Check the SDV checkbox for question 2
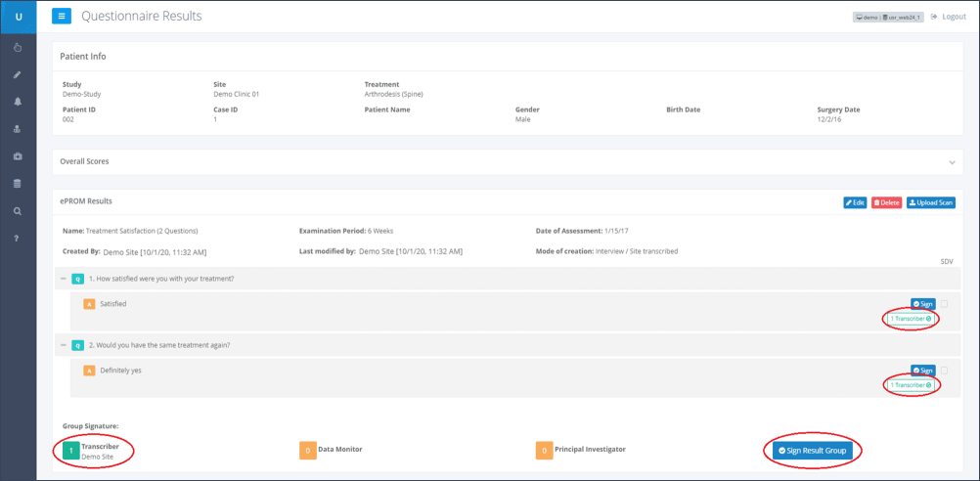 click(945, 371)
